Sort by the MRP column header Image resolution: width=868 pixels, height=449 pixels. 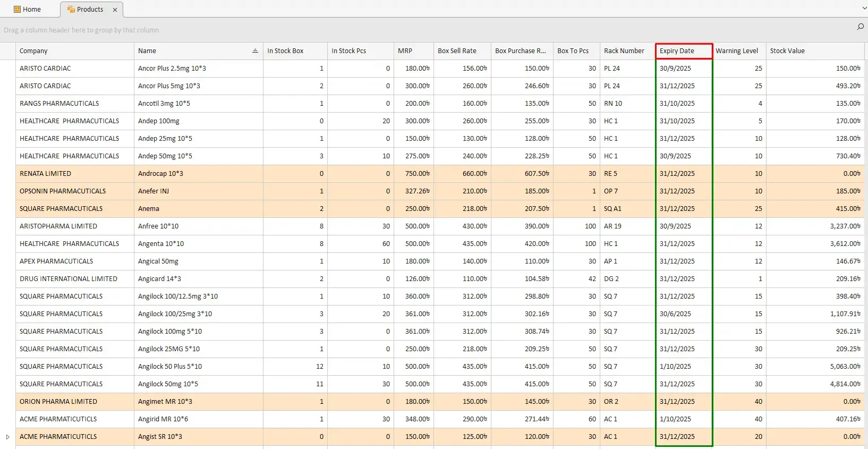coord(414,51)
